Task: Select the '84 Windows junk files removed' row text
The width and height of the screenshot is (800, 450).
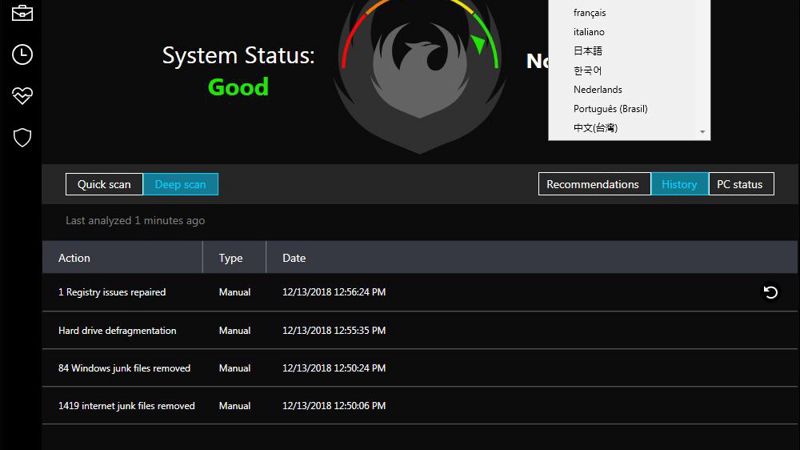Action: pyautogui.click(x=124, y=368)
